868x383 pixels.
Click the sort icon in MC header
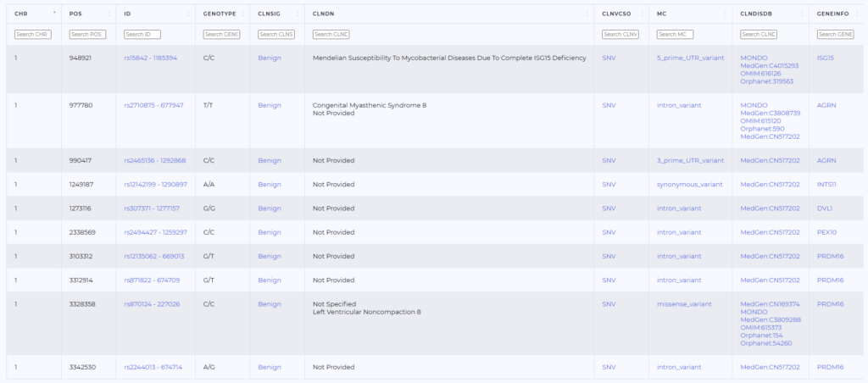click(x=726, y=14)
